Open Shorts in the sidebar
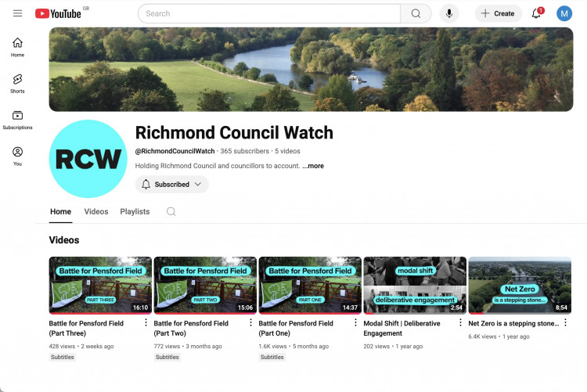The width and height of the screenshot is (587, 392). pos(17,84)
